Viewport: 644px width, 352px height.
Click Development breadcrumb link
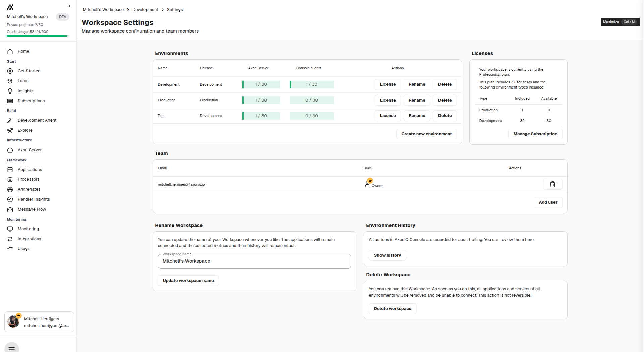tap(145, 10)
